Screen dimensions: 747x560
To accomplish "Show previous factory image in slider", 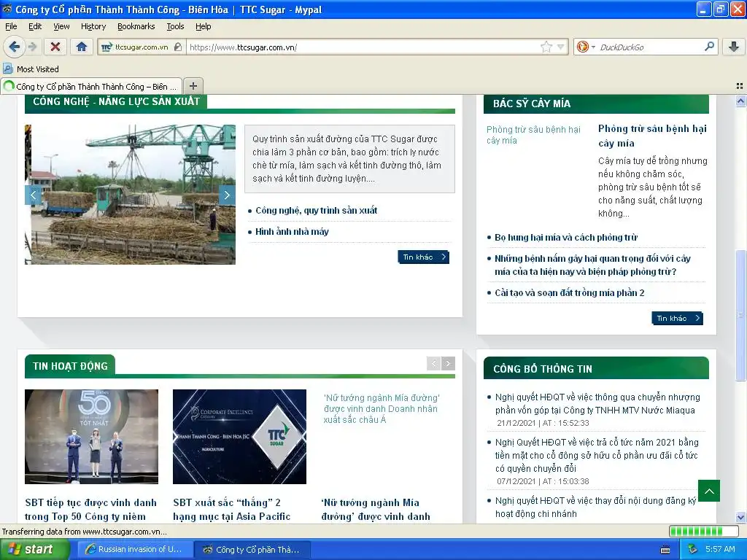I will pos(33,195).
